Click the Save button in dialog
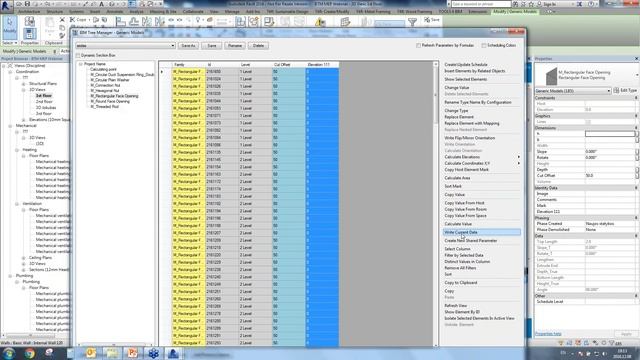The image size is (640, 360). 211,46
